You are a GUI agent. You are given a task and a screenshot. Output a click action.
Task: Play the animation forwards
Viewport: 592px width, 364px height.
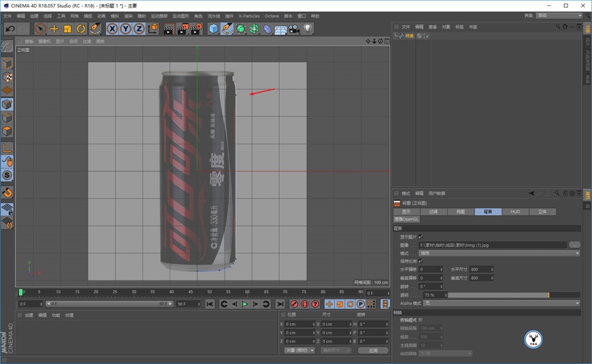click(x=245, y=304)
